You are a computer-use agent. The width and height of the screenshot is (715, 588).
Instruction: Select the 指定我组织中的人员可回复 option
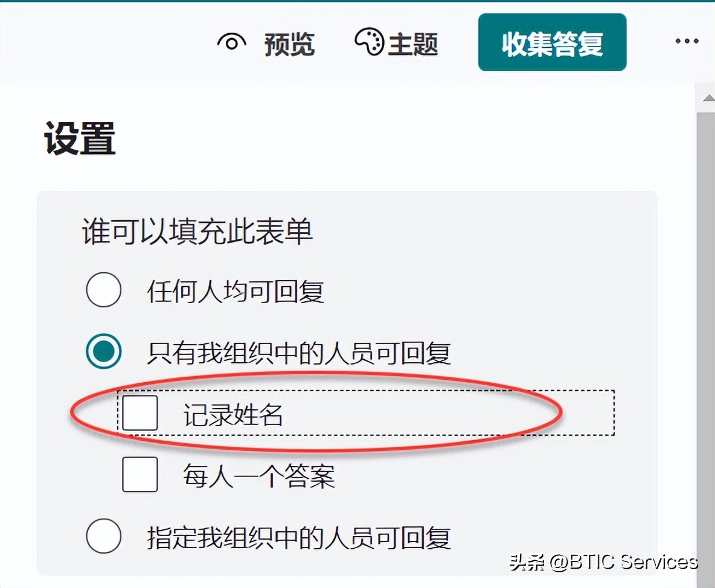tap(103, 535)
